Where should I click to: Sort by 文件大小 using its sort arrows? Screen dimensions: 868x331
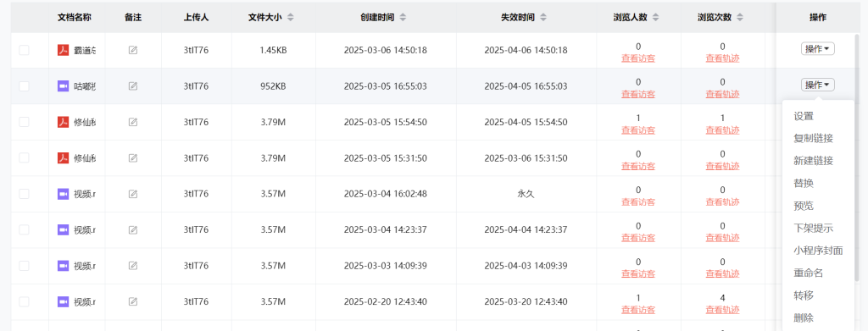pos(290,18)
